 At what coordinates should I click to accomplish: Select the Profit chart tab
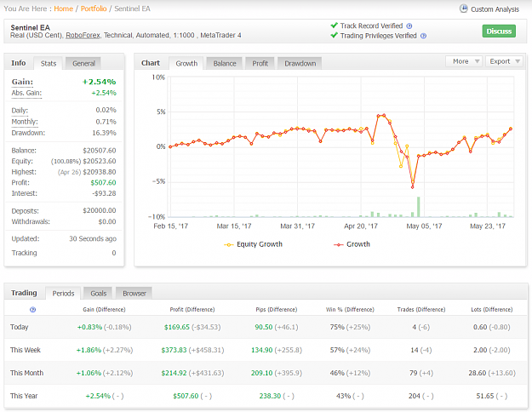(x=260, y=64)
